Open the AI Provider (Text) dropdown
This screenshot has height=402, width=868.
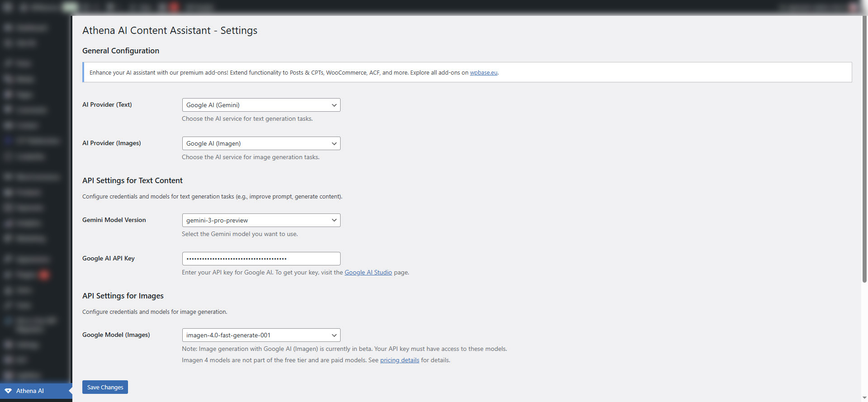[x=261, y=105]
